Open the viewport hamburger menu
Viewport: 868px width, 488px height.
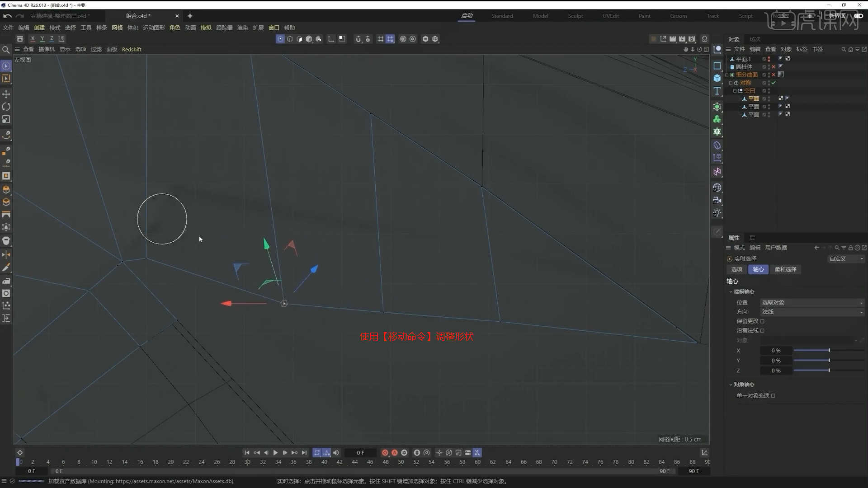click(17, 49)
